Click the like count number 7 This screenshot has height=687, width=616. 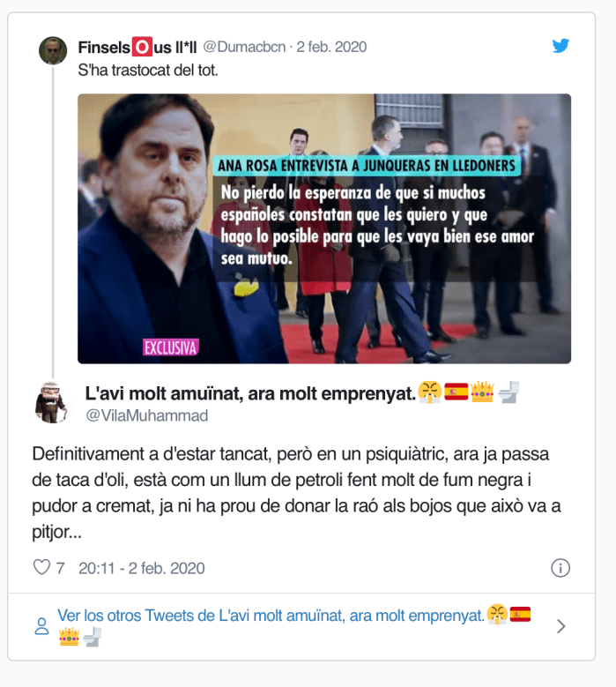[61, 568]
